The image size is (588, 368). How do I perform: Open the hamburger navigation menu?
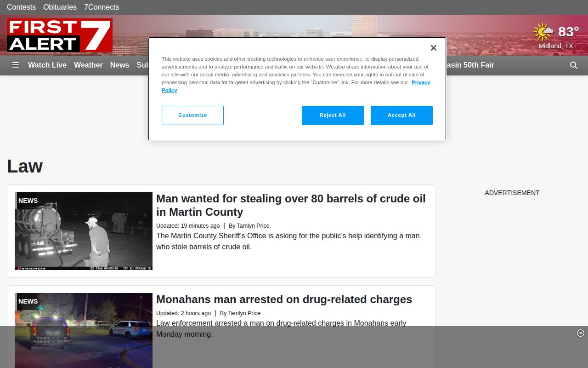pos(16,65)
